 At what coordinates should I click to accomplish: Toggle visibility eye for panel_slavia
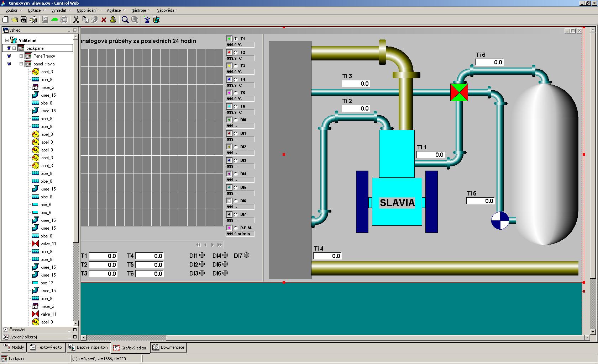point(9,64)
